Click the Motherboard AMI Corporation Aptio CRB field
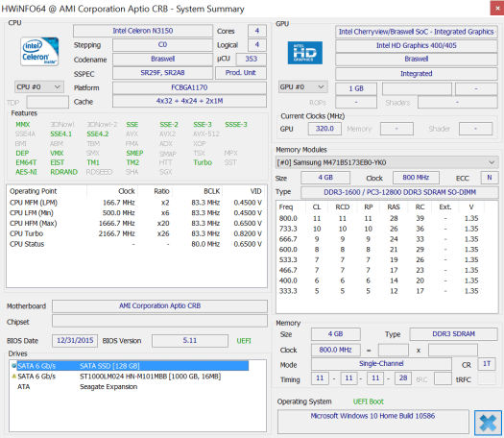Viewport: 504px width, 438px height. pyautogui.click(x=159, y=305)
